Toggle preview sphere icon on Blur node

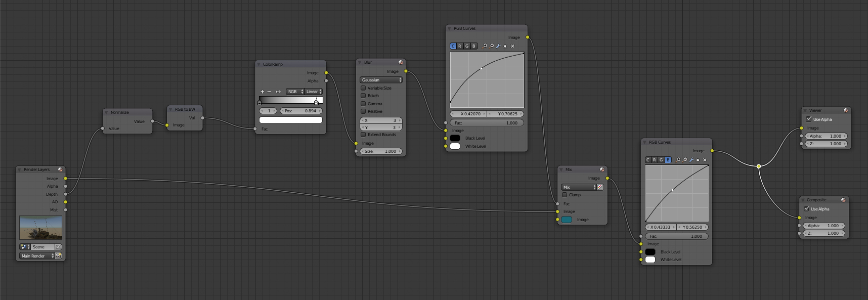[401, 62]
